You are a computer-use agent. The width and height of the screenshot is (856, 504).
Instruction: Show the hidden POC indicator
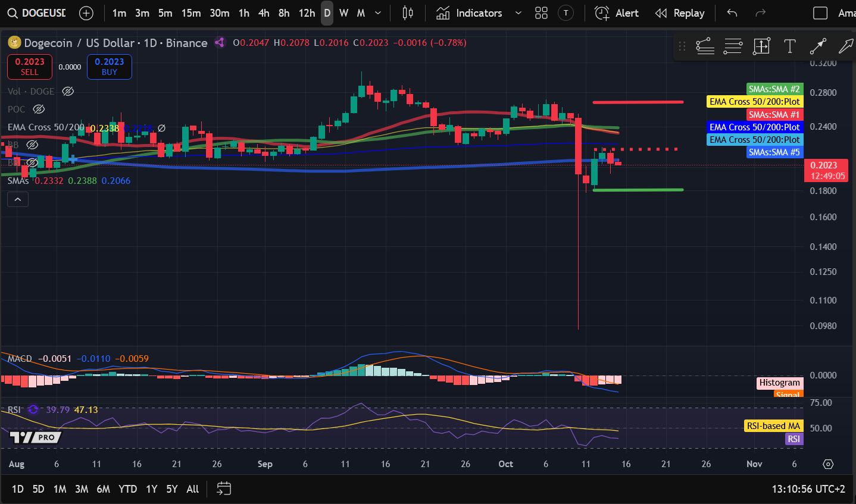39,109
